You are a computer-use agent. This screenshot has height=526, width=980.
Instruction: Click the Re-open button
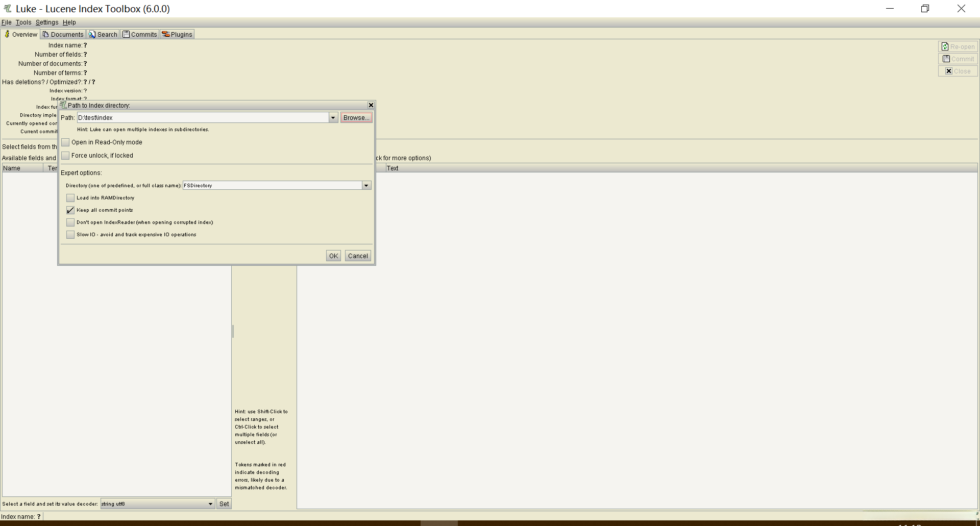pos(958,46)
